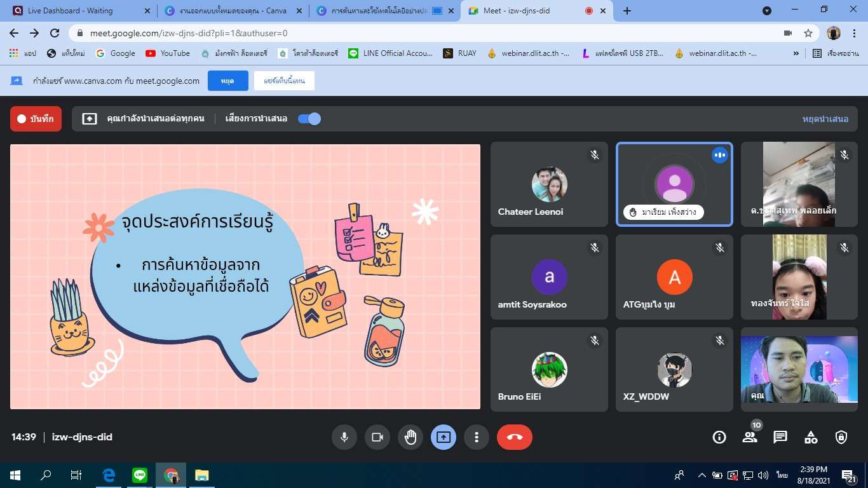Viewport: 868px width, 488px height.
Task: Expand the bookmarks overflow chevron
Action: click(796, 53)
